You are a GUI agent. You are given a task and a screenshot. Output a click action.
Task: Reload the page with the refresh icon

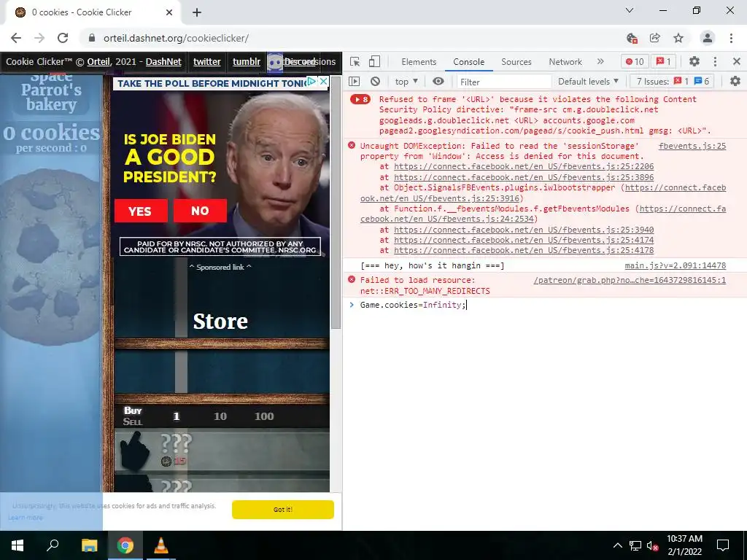pyautogui.click(x=63, y=38)
